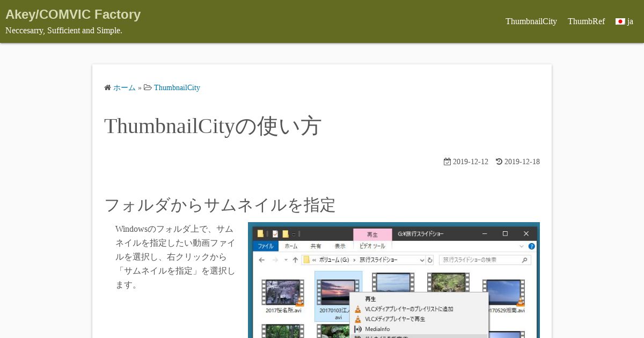Open the recent locations dropdown beside the forward arrow
The height and width of the screenshot is (338, 644).
point(285,260)
